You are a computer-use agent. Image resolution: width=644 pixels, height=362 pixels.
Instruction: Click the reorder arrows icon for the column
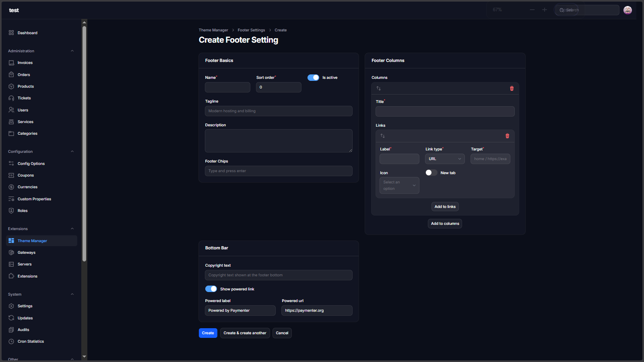pos(378,88)
